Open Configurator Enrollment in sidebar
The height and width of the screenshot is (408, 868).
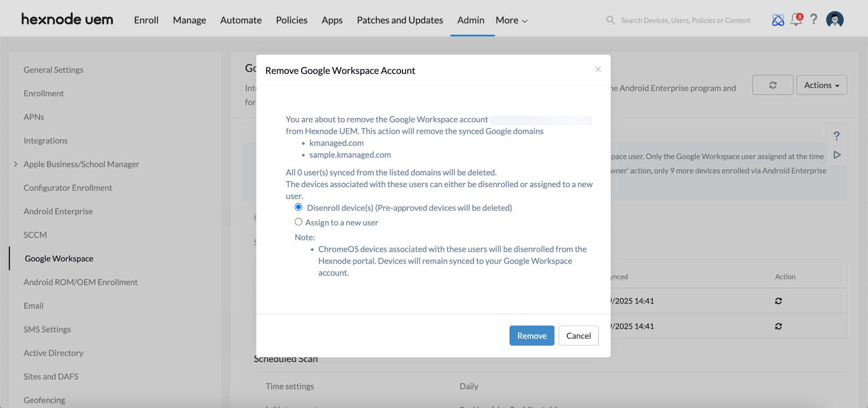68,188
